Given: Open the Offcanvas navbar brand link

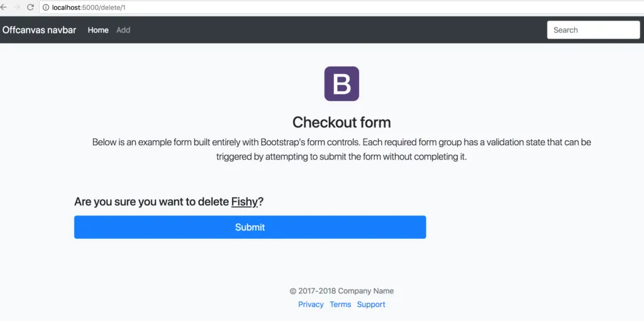Looking at the screenshot, I should pyautogui.click(x=39, y=30).
